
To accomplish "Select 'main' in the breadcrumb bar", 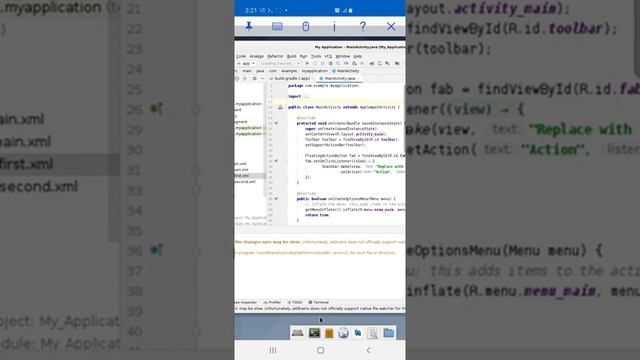I will (247, 71).
